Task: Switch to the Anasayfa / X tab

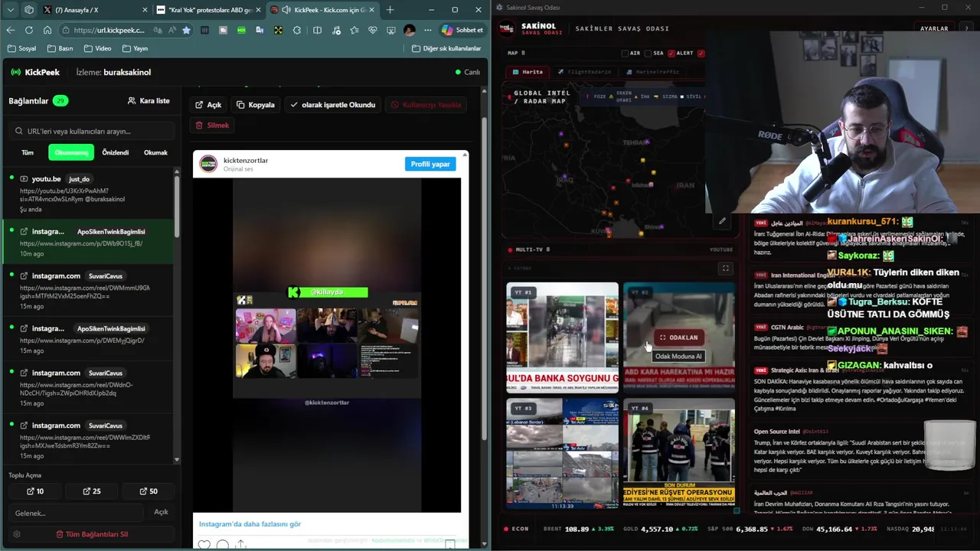Action: 94,10
